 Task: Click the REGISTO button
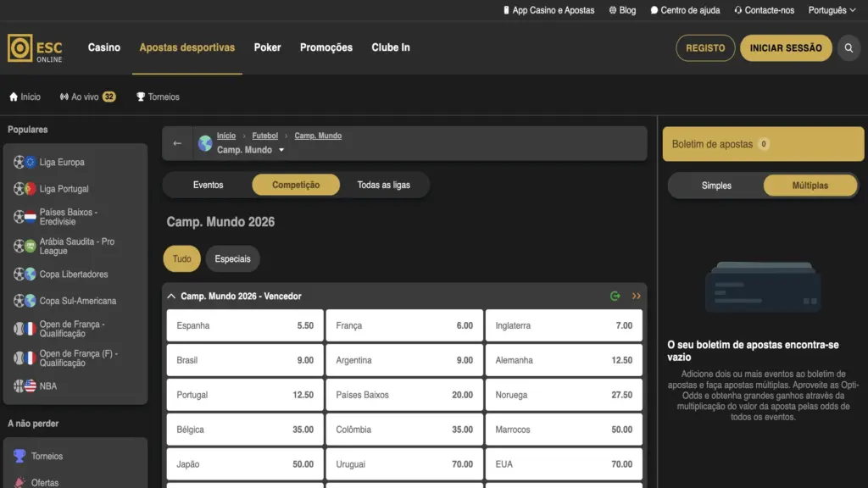[x=705, y=48]
